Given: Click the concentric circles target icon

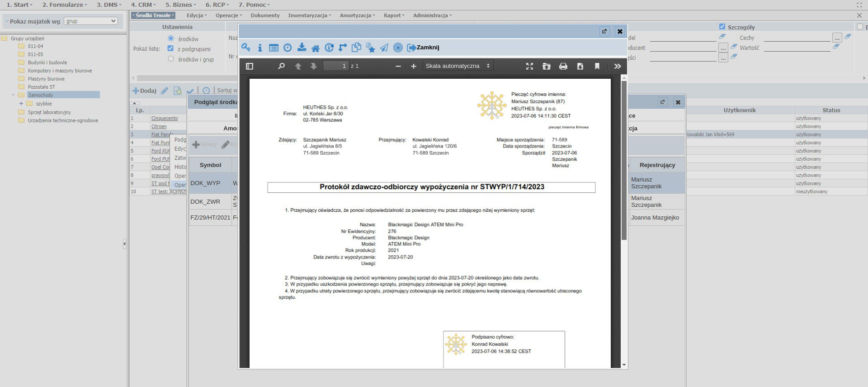Looking at the screenshot, I should point(398,48).
